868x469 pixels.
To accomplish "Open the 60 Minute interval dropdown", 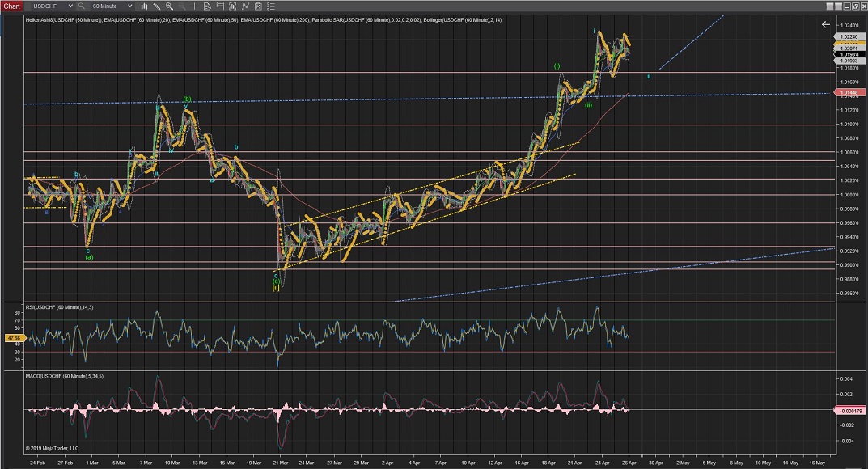I will click(112, 6).
